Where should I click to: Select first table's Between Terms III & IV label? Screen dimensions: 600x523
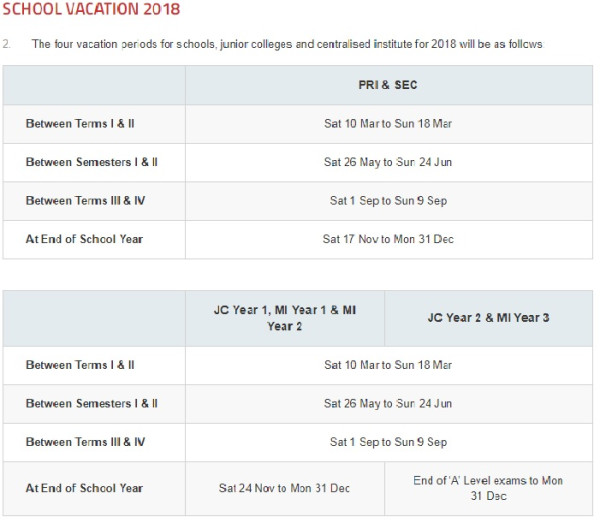tap(85, 201)
